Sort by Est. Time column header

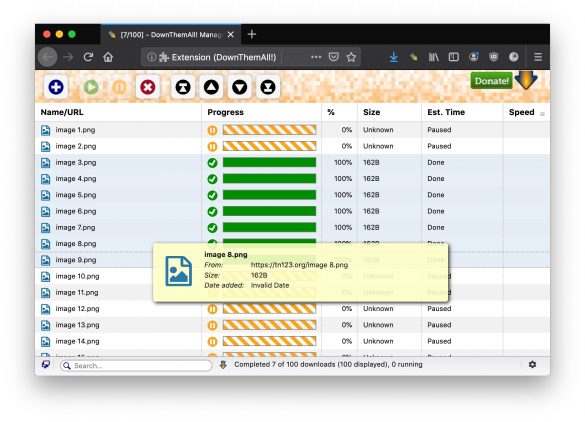446,112
